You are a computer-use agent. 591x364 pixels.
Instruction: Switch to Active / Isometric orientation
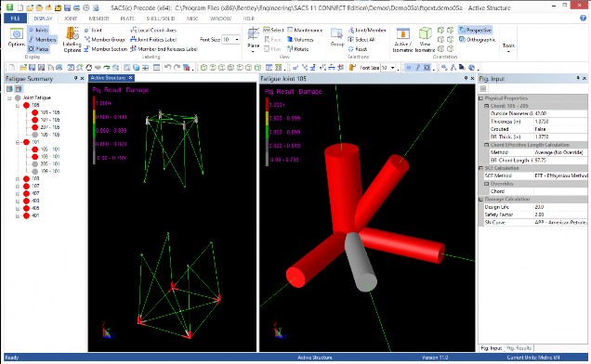tap(402, 40)
